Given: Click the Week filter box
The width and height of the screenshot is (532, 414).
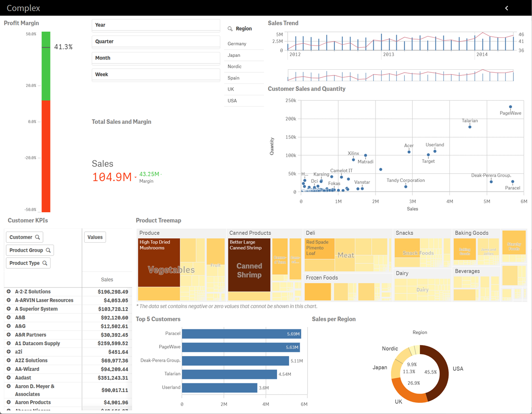Looking at the screenshot, I should (x=156, y=74).
